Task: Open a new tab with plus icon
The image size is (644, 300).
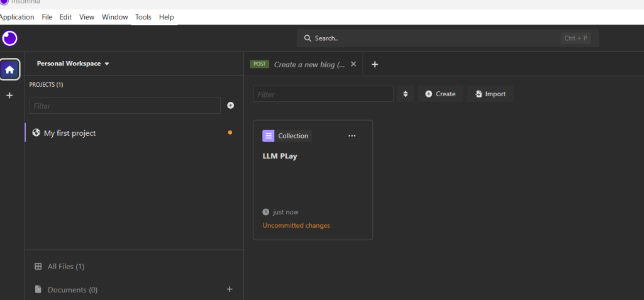Action: tap(375, 64)
